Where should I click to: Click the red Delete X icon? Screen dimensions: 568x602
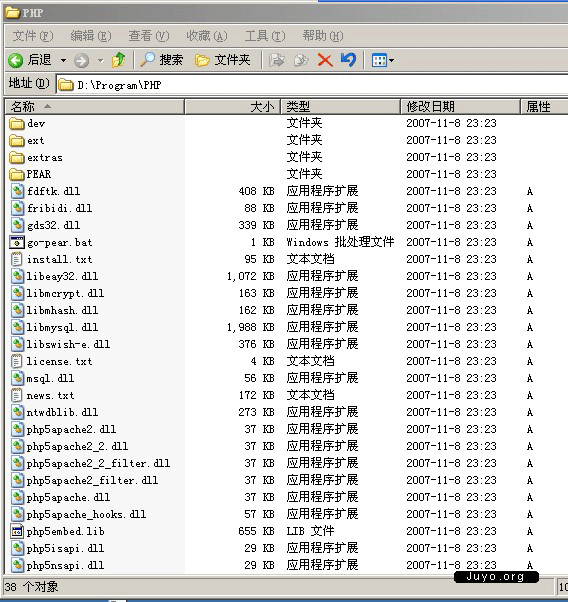coord(325,60)
